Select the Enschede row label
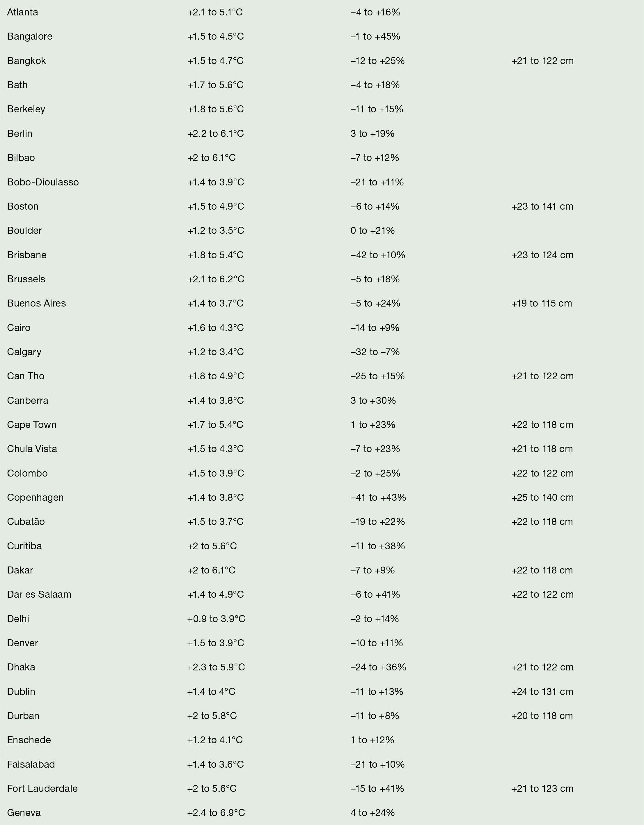644x825 pixels. coord(29,740)
